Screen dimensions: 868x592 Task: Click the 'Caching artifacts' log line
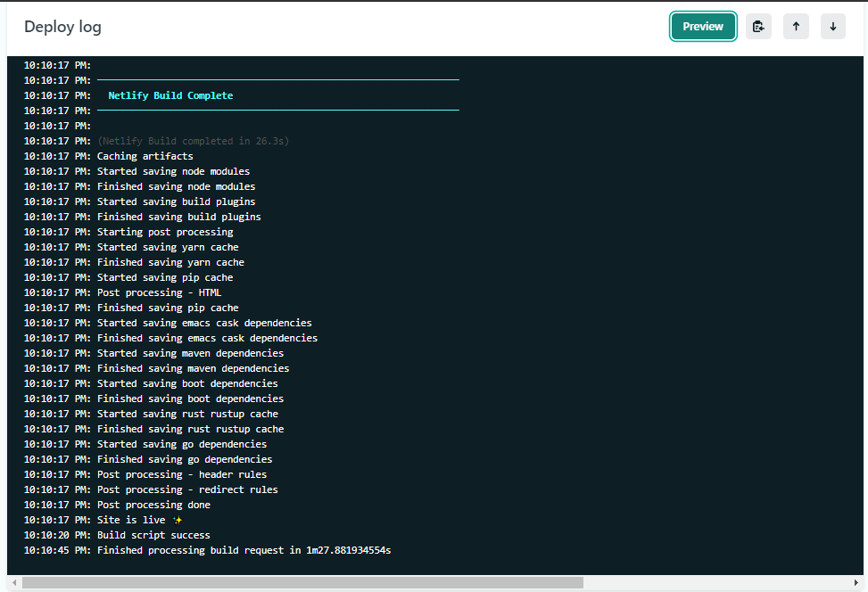point(145,156)
